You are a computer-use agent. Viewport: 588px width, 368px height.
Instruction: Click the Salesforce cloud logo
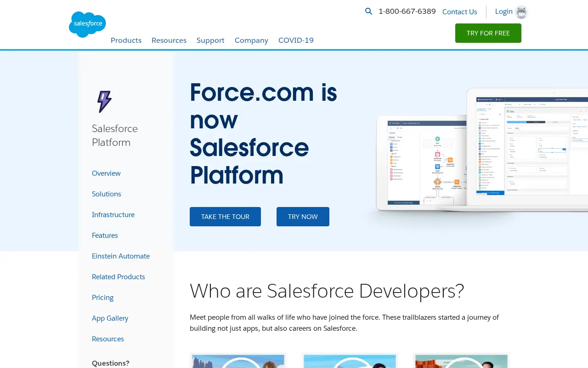[87, 24]
